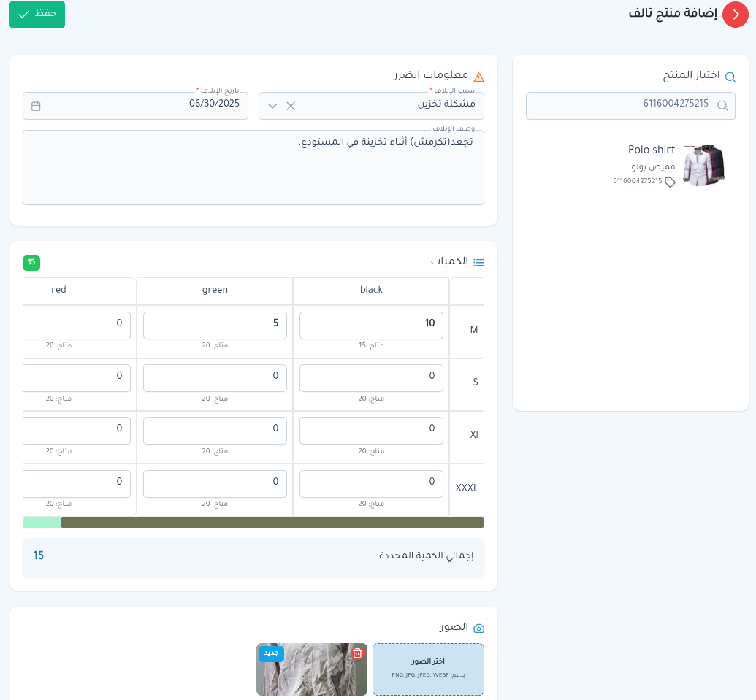This screenshot has height=700, width=756.
Task: Click the save button
Action: (37, 15)
